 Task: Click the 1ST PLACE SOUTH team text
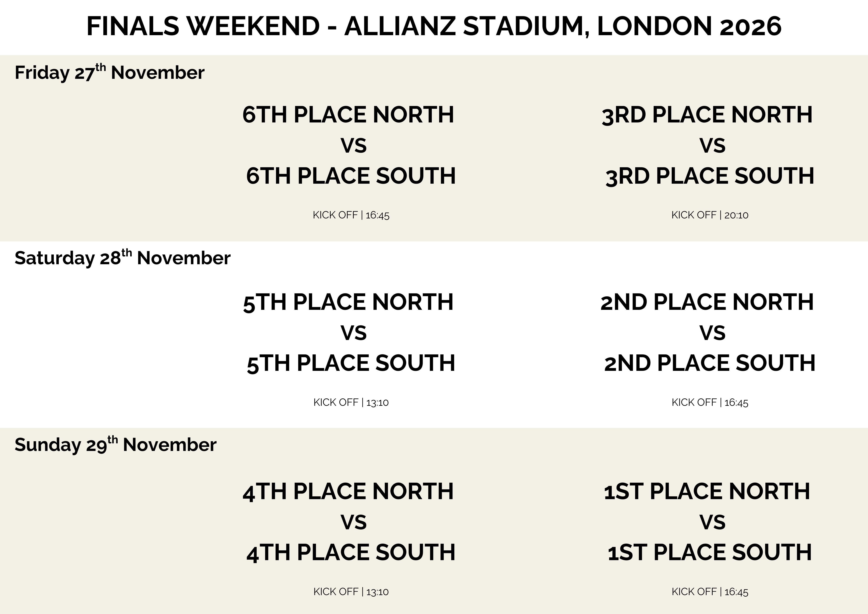[x=710, y=552]
